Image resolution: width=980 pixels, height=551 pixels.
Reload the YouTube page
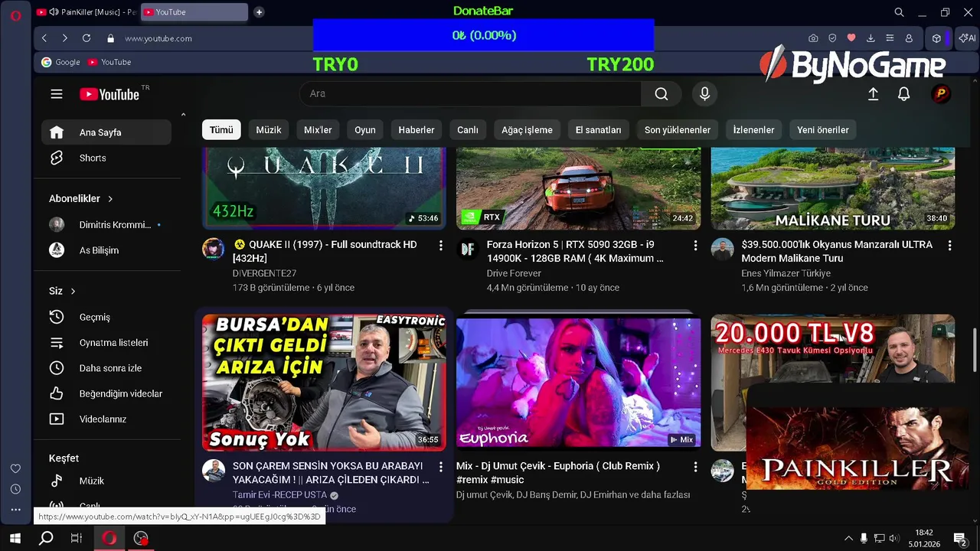point(87,38)
